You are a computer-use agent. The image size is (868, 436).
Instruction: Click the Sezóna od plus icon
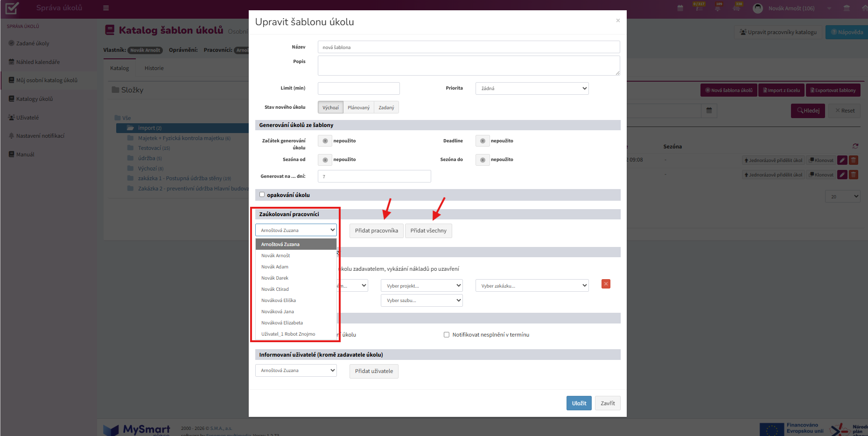point(325,160)
